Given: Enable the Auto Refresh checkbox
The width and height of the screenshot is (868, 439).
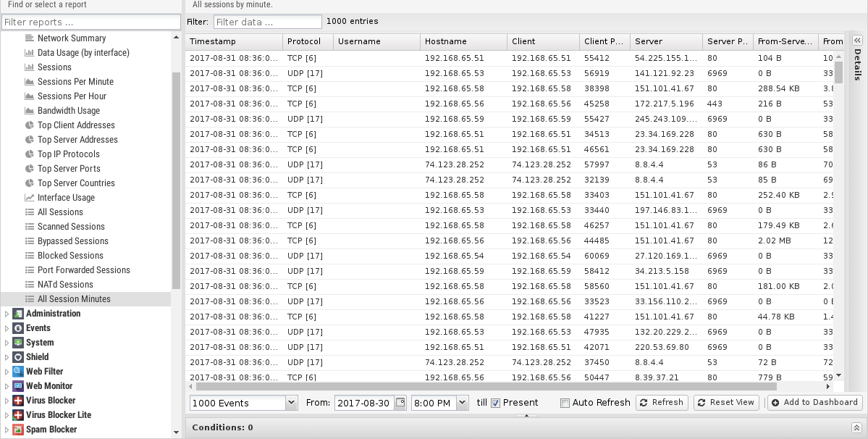Looking at the screenshot, I should click(565, 403).
